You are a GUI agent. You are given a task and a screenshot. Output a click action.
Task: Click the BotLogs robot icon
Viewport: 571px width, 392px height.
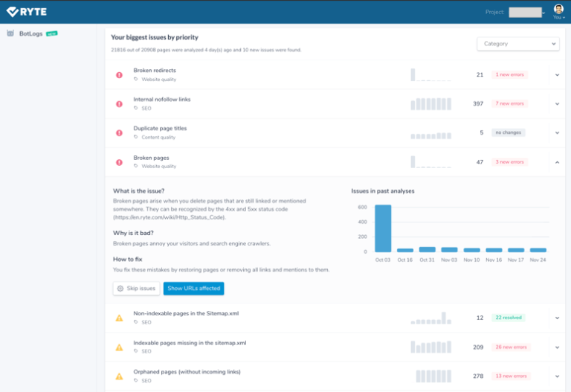pyautogui.click(x=10, y=33)
